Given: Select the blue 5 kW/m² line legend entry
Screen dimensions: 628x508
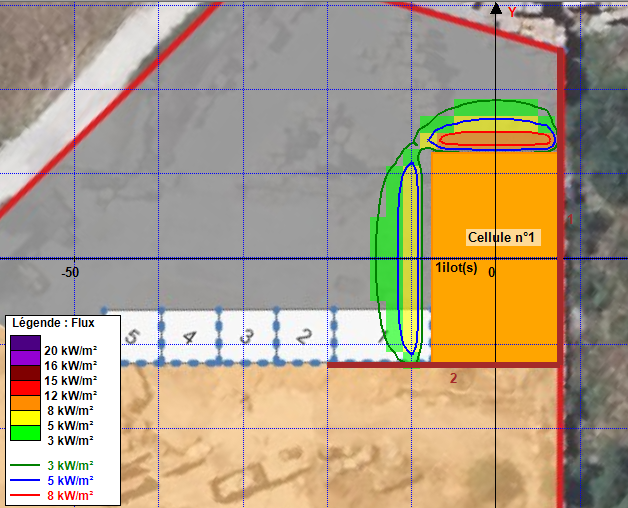Looking at the screenshot, I should click(x=25, y=481).
